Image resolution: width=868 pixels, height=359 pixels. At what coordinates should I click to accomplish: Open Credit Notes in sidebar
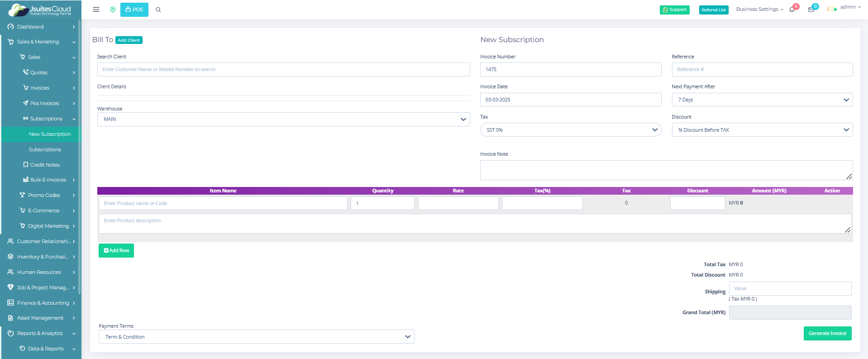coord(44,165)
